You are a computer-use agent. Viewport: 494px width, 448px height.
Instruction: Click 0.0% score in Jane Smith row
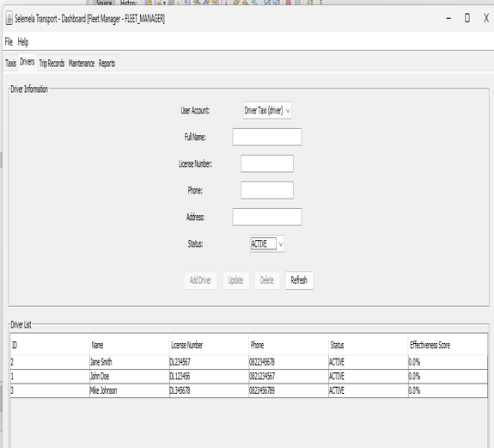tap(448, 362)
